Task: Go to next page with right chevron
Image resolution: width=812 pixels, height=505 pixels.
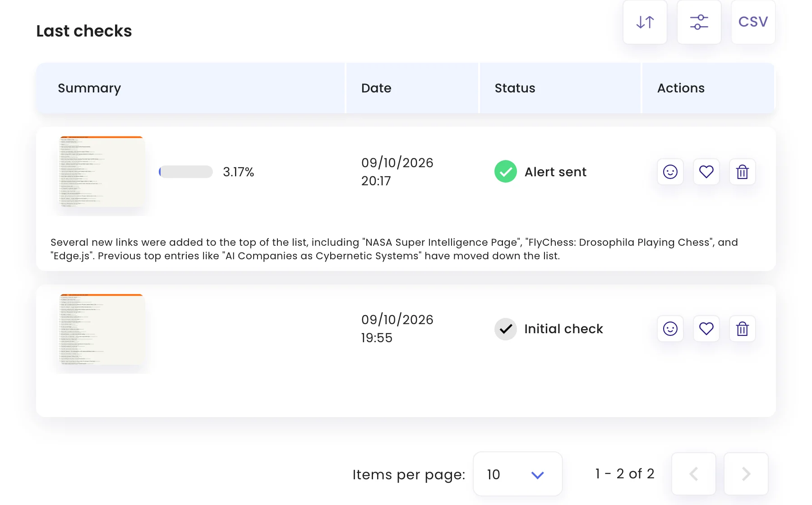Action: click(746, 474)
